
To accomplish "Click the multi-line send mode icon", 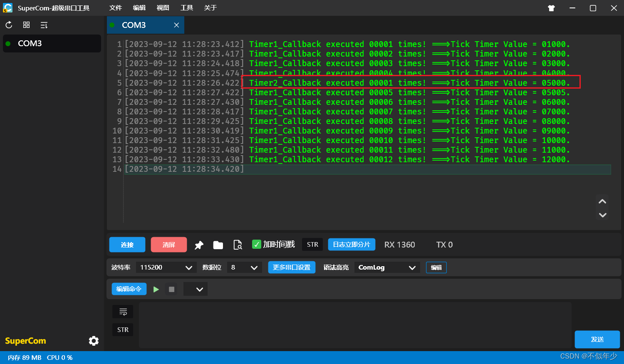I will point(123,311).
